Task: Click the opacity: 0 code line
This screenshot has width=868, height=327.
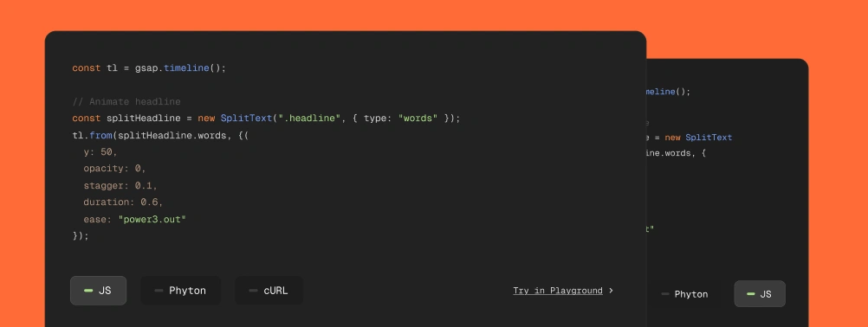Action: [x=114, y=169]
